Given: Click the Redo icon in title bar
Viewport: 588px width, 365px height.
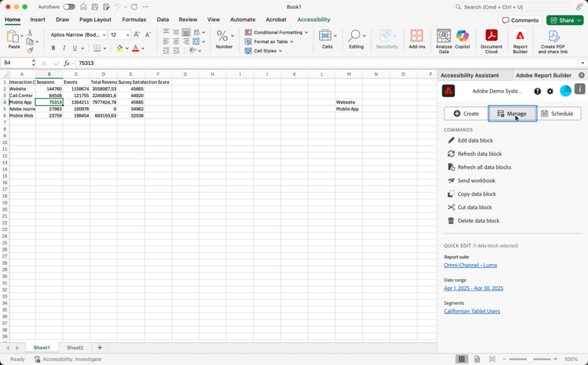Looking at the screenshot, I should click(x=134, y=7).
